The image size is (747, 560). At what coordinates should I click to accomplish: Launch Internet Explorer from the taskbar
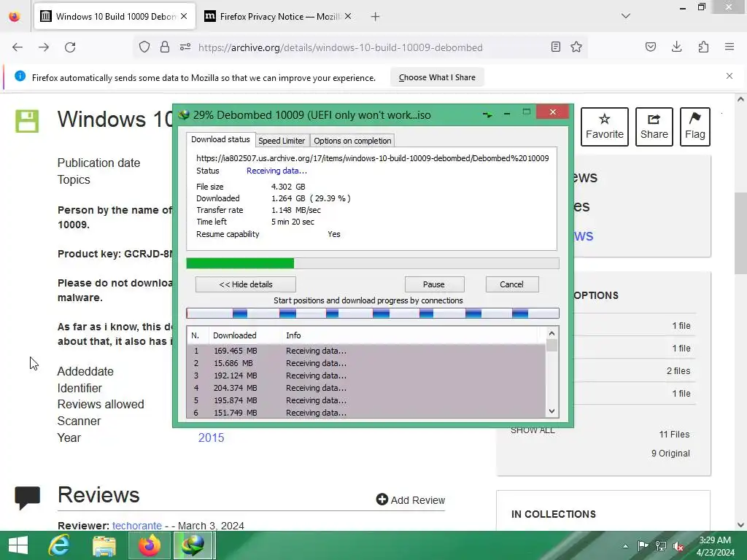click(x=59, y=545)
